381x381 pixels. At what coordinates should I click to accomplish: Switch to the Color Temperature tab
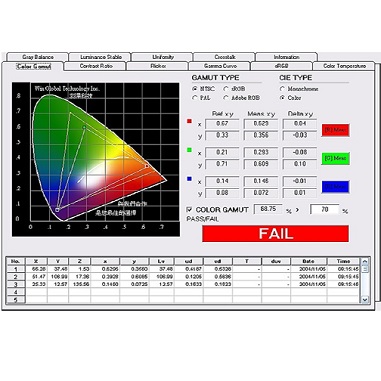(344, 66)
